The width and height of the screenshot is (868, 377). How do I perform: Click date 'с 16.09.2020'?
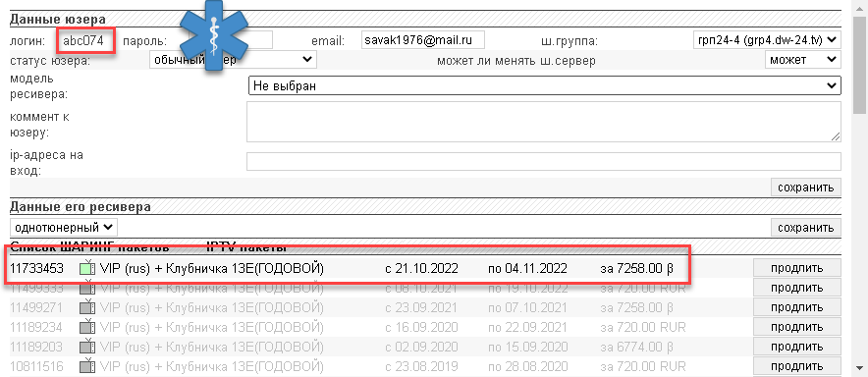pos(421,328)
